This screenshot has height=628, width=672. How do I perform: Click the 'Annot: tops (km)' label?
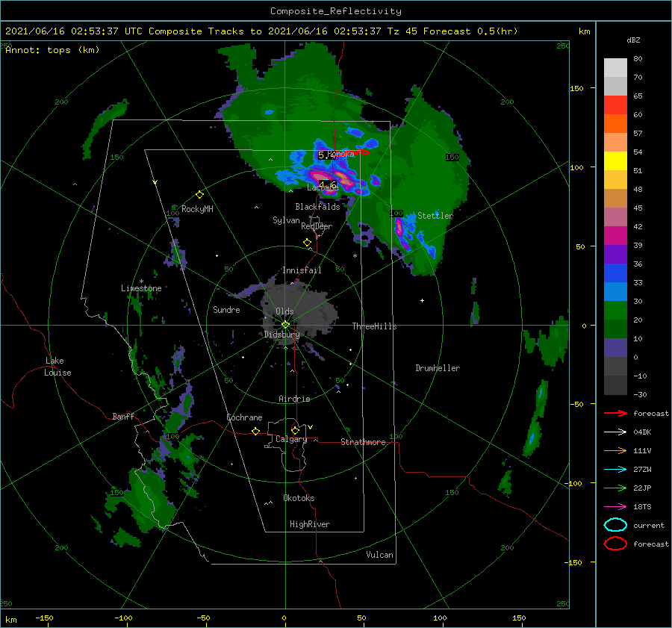[x=52, y=50]
